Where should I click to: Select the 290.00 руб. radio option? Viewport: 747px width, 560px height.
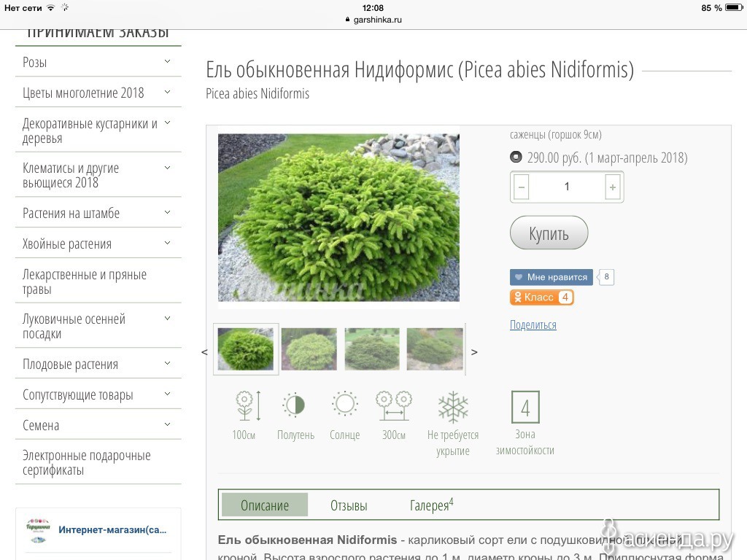click(516, 157)
